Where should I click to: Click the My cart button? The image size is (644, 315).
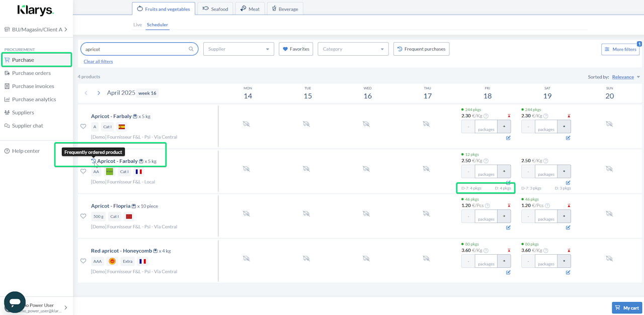(626, 308)
